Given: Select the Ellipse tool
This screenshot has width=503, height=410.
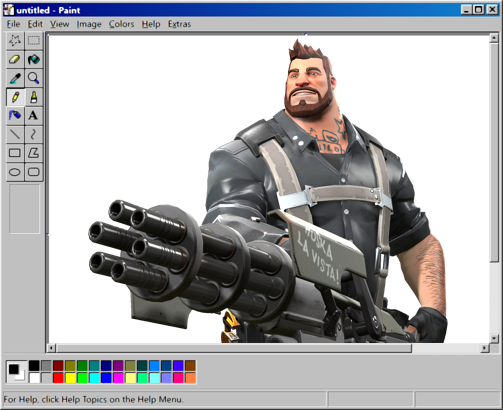Looking at the screenshot, I should click(15, 172).
